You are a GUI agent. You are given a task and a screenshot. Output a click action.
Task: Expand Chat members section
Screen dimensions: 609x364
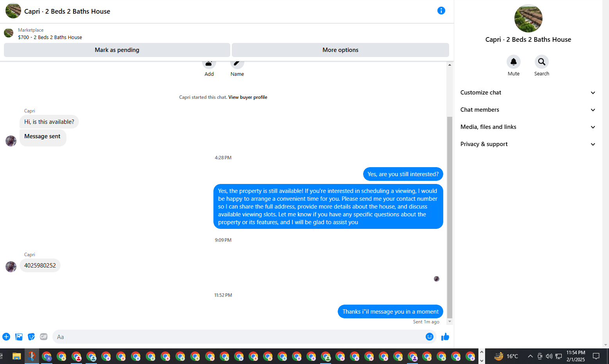[528, 110]
